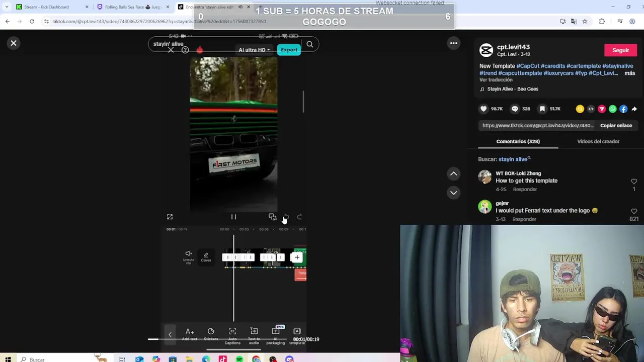Reload the page with the browser refresh icon
644x362 pixels.
(32, 21)
